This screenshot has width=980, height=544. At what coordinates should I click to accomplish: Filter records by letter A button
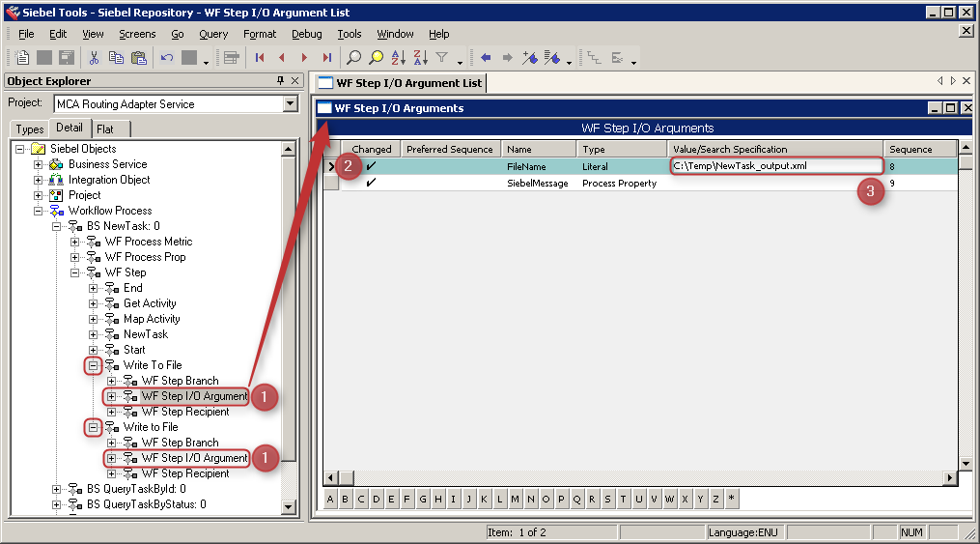click(330, 499)
